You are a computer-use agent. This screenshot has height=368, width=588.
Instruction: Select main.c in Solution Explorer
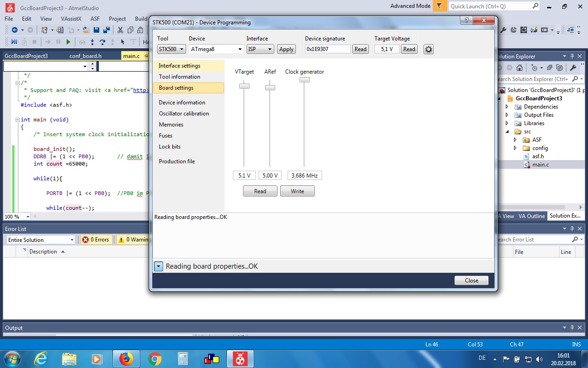point(540,165)
